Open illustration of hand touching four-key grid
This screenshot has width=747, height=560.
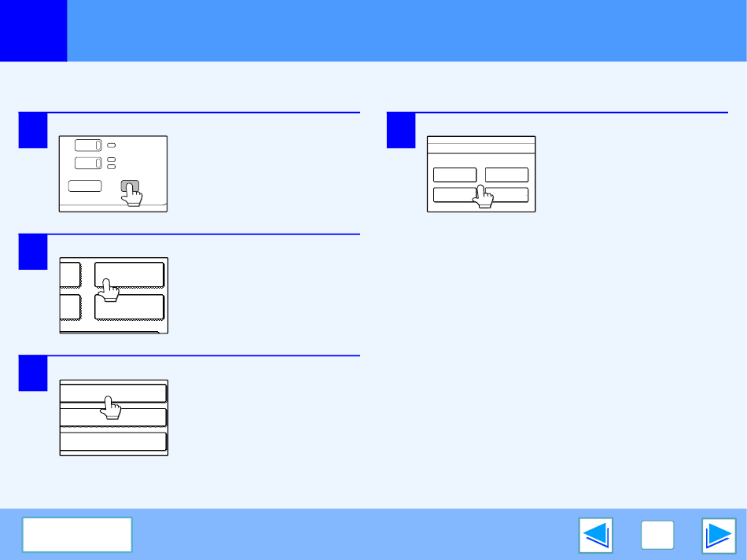coord(114,296)
